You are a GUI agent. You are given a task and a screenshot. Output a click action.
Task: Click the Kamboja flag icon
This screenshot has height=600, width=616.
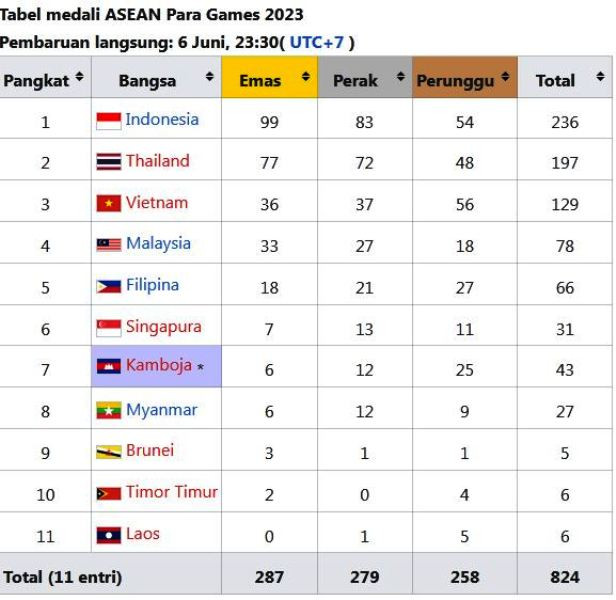pyautogui.click(x=109, y=366)
